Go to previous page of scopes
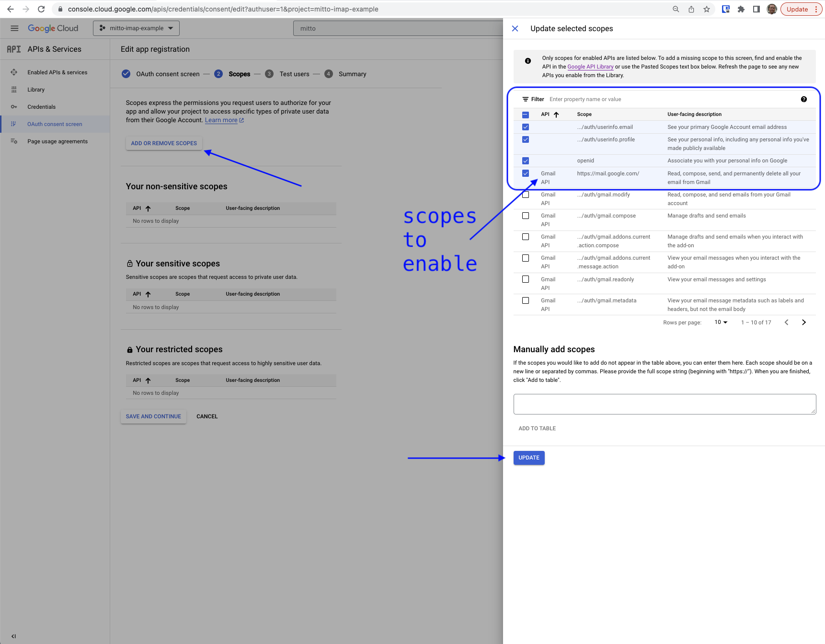Image resolution: width=825 pixels, height=644 pixels. coord(786,322)
